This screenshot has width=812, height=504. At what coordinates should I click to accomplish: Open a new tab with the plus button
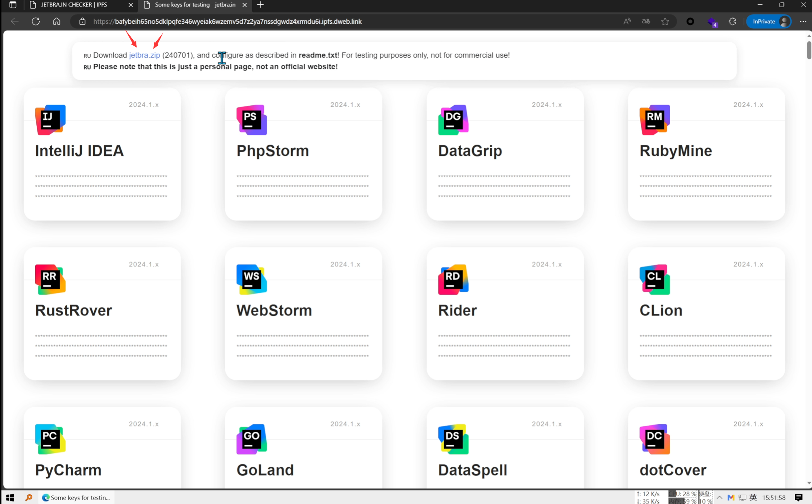click(260, 5)
